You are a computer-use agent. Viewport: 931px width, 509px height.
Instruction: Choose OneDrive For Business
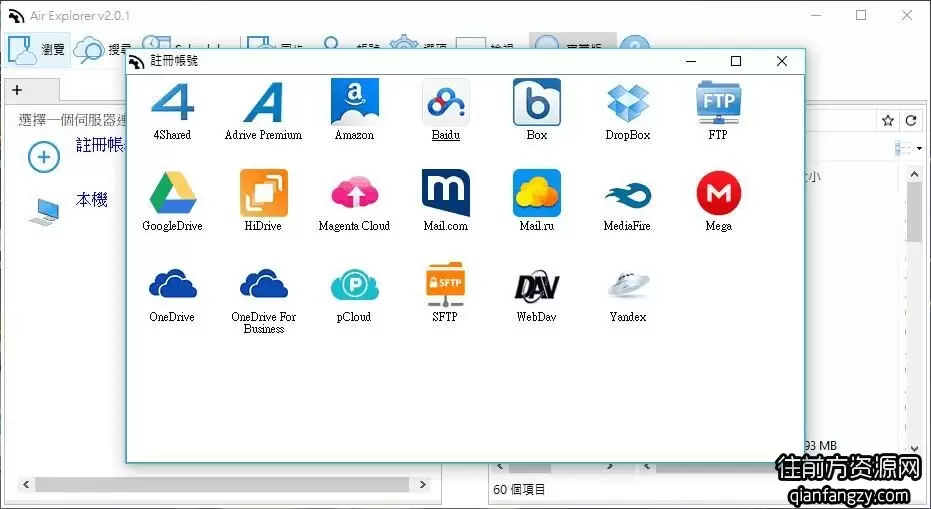tap(264, 300)
